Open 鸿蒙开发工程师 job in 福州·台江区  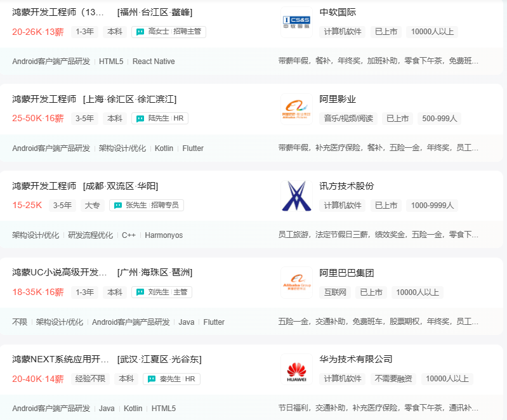coord(58,12)
